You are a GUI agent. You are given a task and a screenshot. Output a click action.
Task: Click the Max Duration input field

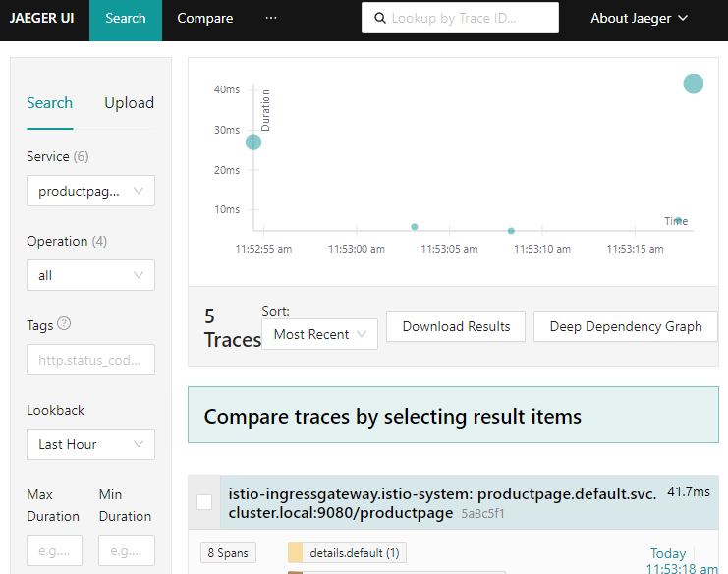(54, 550)
